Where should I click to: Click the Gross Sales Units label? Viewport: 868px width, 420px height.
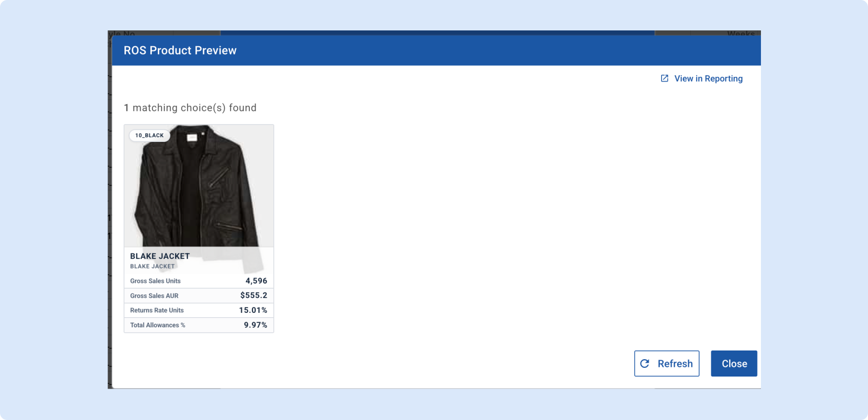pyautogui.click(x=155, y=281)
